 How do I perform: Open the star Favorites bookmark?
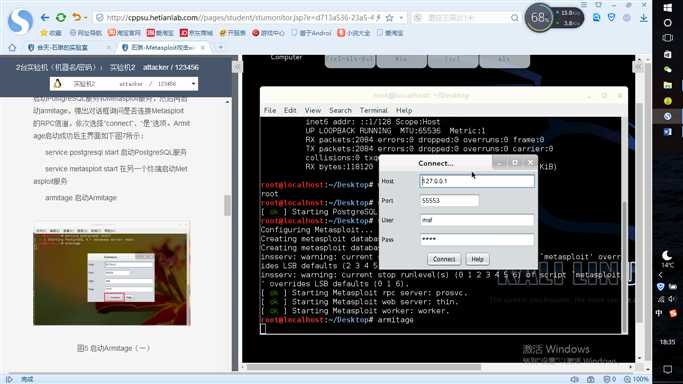51,33
